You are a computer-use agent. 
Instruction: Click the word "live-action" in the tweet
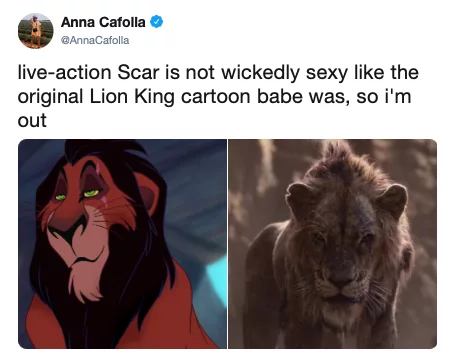pyautogui.click(x=64, y=72)
